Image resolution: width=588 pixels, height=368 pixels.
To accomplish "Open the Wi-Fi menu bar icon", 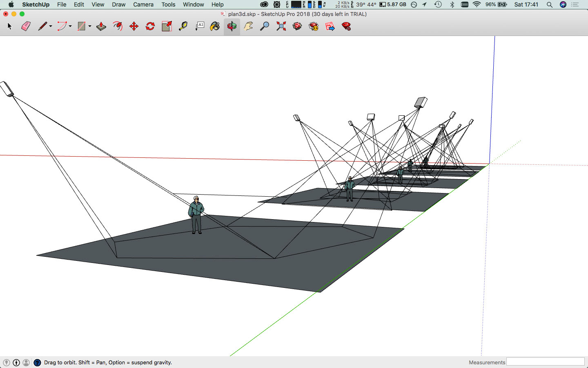I will pyautogui.click(x=477, y=4).
